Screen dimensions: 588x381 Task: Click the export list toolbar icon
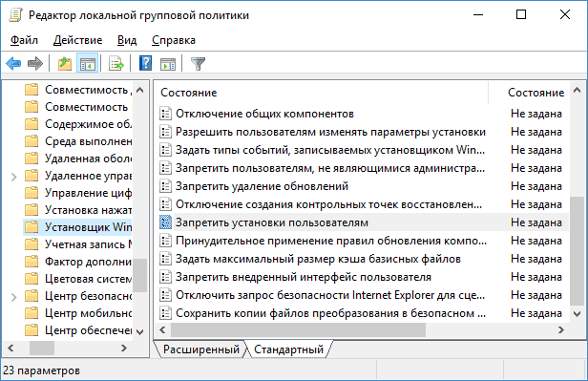[116, 63]
